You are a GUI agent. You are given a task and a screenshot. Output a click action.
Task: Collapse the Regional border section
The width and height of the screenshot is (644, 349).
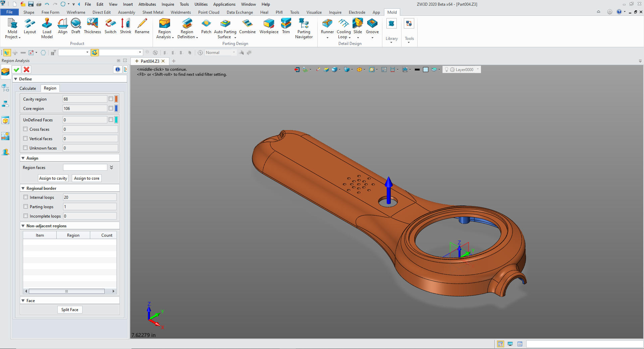[23, 188]
